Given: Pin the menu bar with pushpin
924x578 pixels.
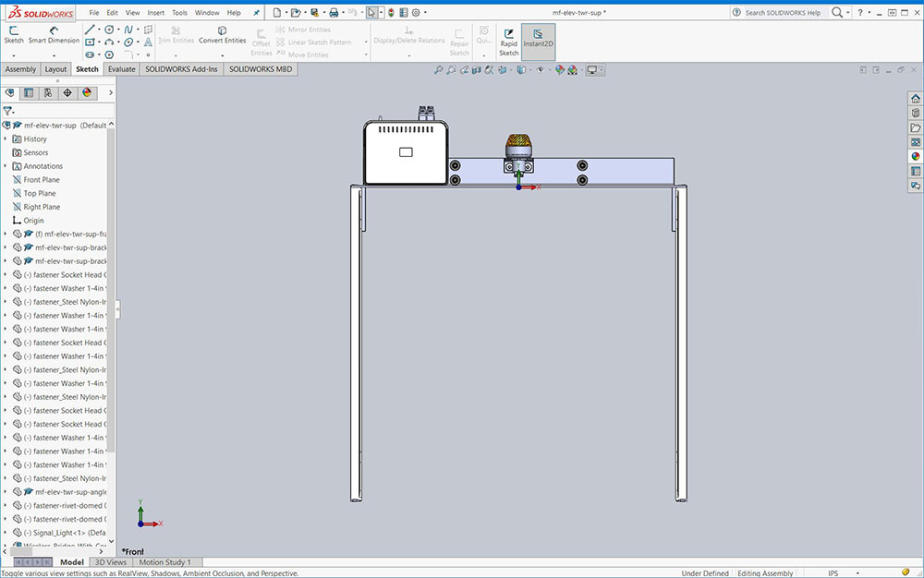Looking at the screenshot, I should tap(256, 13).
